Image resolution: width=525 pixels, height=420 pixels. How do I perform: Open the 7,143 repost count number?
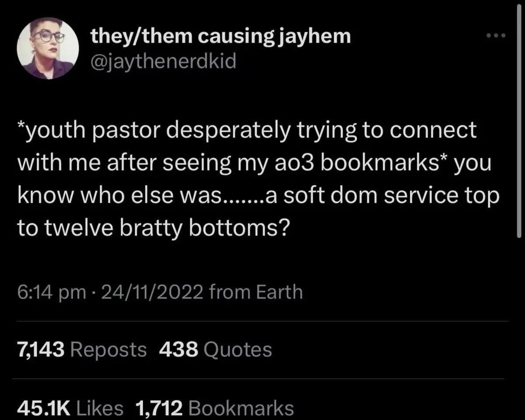pos(41,350)
